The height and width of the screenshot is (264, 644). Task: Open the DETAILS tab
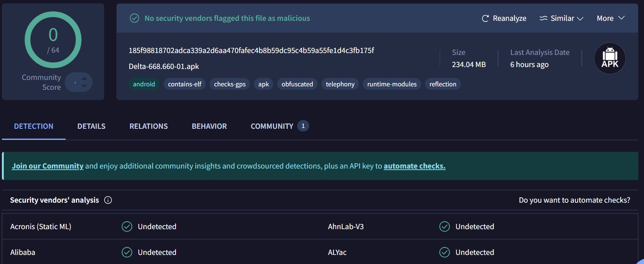[x=91, y=126]
